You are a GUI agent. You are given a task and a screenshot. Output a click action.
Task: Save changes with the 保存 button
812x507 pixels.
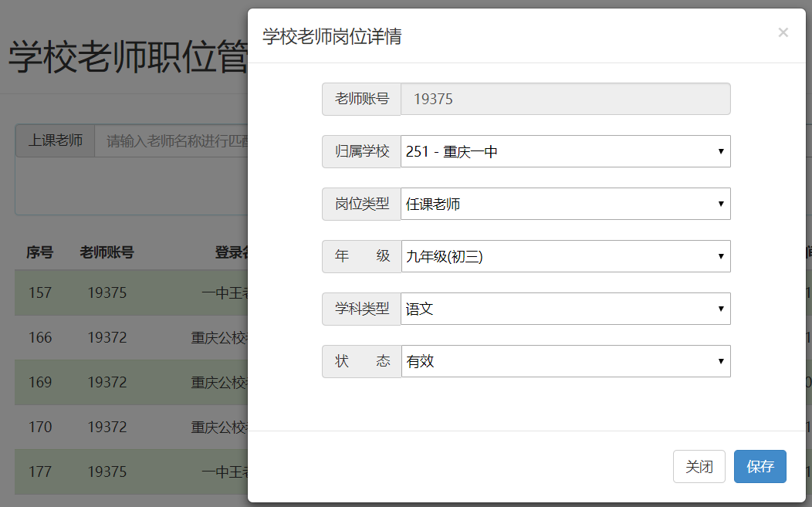click(x=760, y=466)
